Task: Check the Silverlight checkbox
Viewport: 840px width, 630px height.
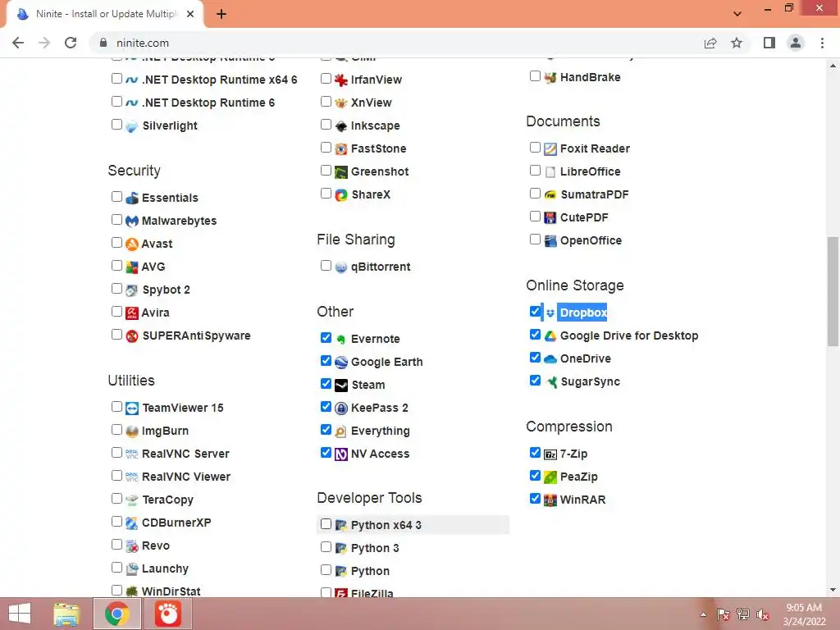Action: click(116, 125)
